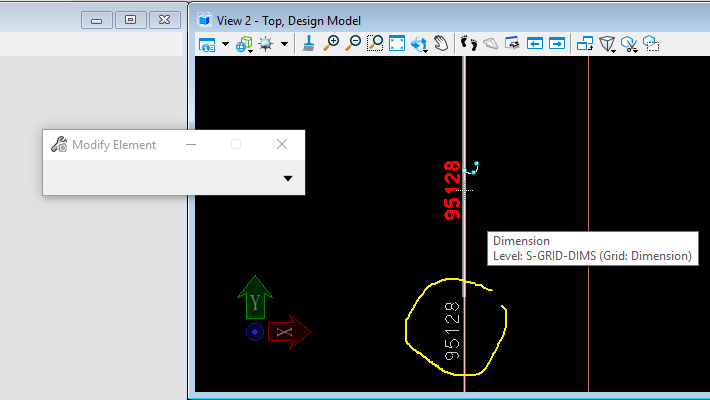Click the Copy View icon

585,43
